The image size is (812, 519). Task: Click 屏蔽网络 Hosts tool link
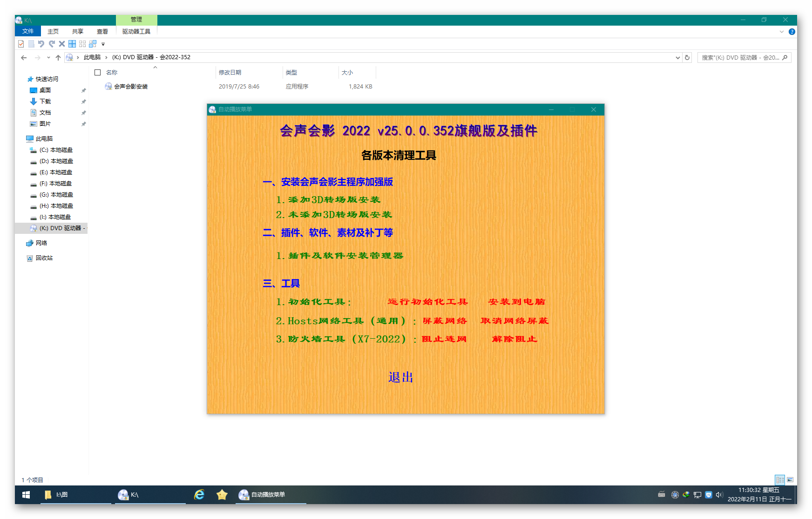(445, 321)
